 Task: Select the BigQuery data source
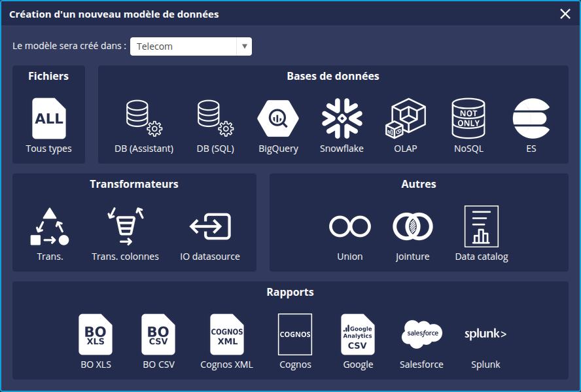[278, 119]
